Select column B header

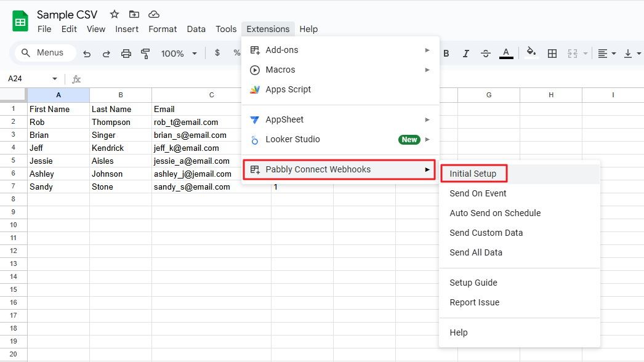[x=121, y=95]
